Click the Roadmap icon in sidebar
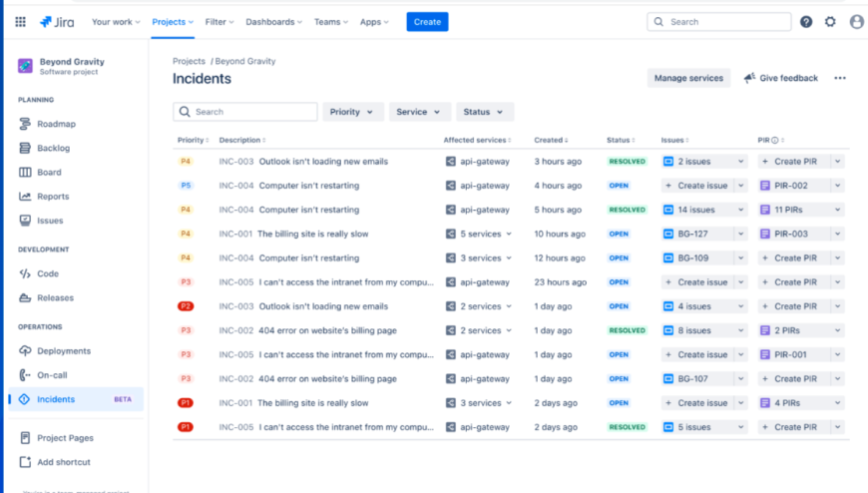 (26, 124)
